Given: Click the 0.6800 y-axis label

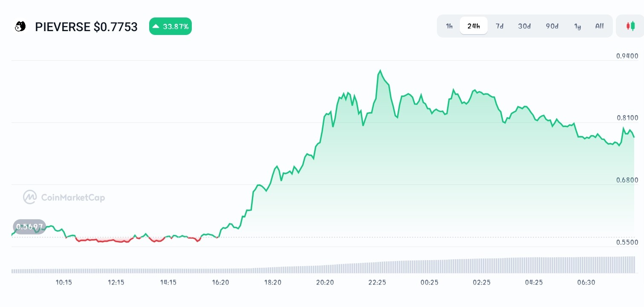Looking at the screenshot, I should pyautogui.click(x=627, y=180).
